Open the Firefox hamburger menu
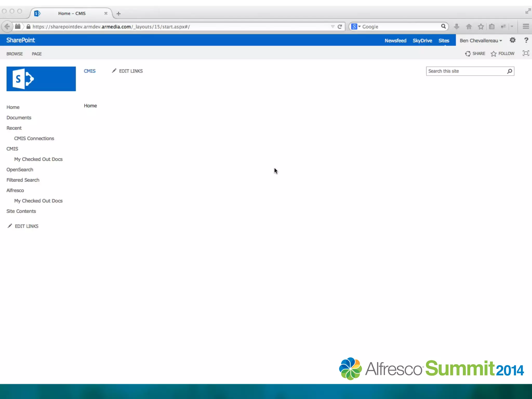The width and height of the screenshot is (532, 399). click(526, 26)
